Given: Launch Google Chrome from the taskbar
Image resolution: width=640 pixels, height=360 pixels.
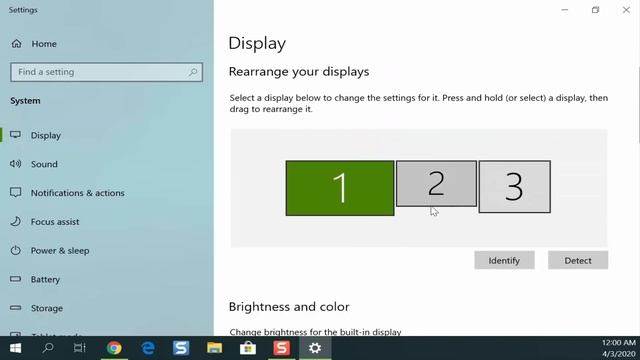Looking at the screenshot, I should (x=114, y=348).
